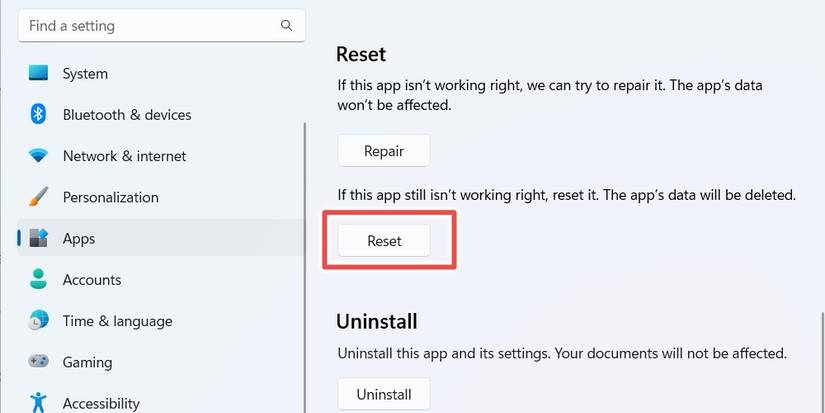The height and width of the screenshot is (413, 825).
Task: Click the Time & language globe-clock icon
Action: (x=39, y=321)
